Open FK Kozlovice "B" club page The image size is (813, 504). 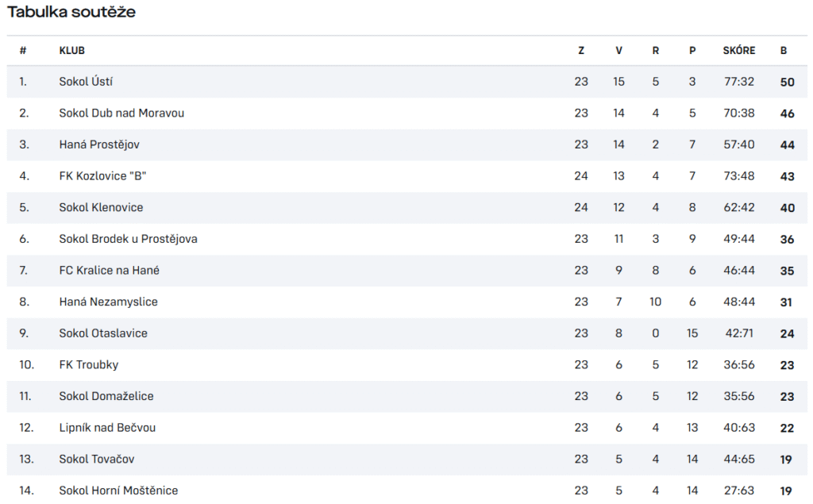coord(102,175)
